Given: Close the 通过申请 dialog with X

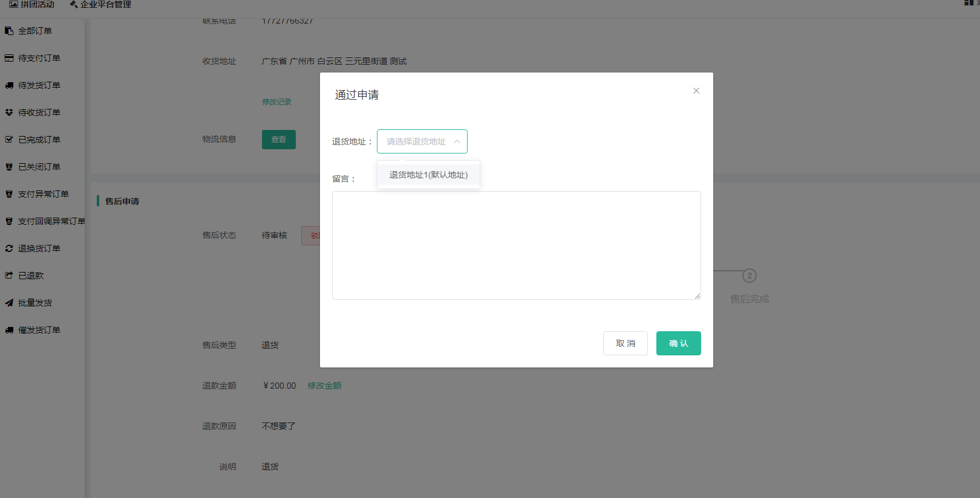Looking at the screenshot, I should pos(696,91).
